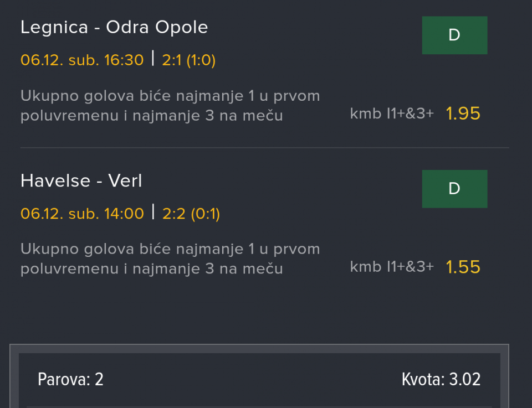Open the Havelse - Verl match title
The width and height of the screenshot is (532, 408).
tap(81, 181)
